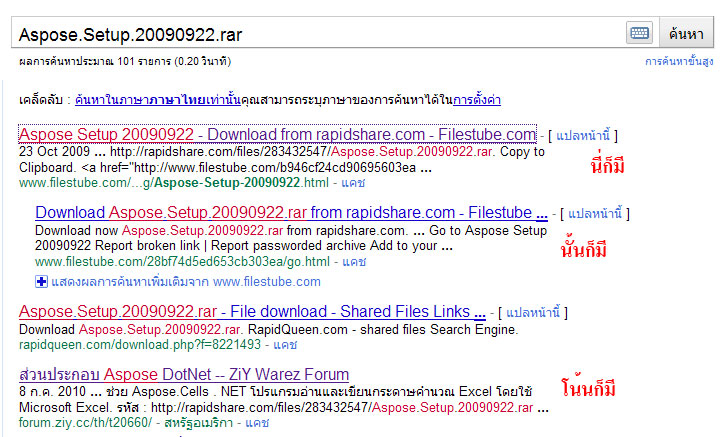Open the cached แคช link for 28bf74d5ed653cb303ea/go.html
The height and width of the screenshot is (437, 722).
[354, 262]
